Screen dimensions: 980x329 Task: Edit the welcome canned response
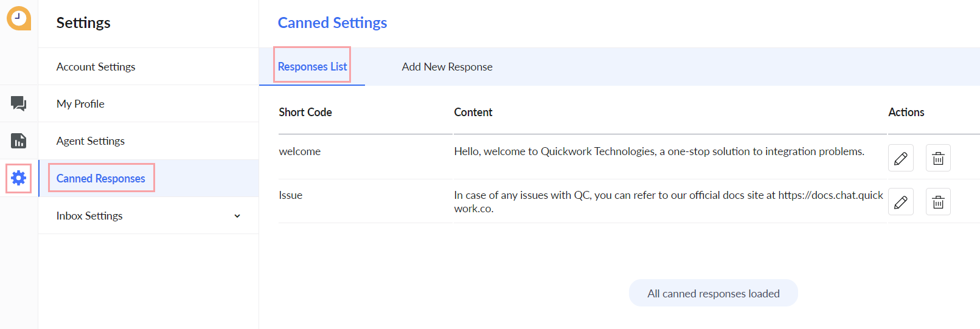pos(900,158)
